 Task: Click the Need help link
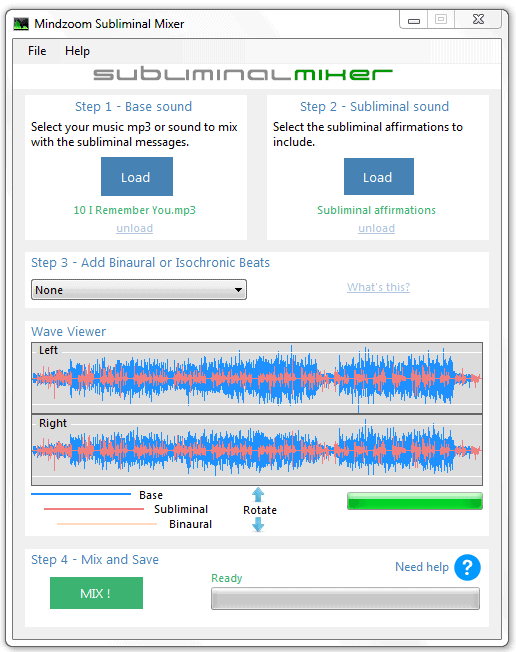[x=422, y=567]
